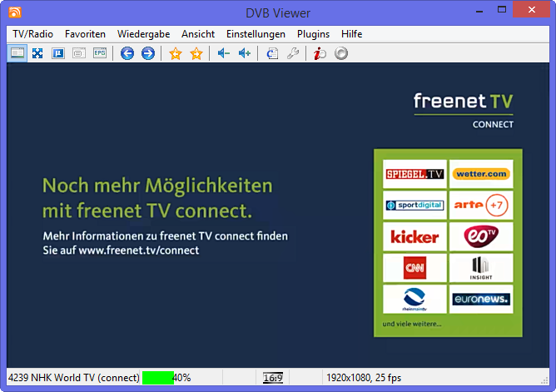Image resolution: width=556 pixels, height=392 pixels.
Task: Click the second favorites star icon
Action: 196,53
